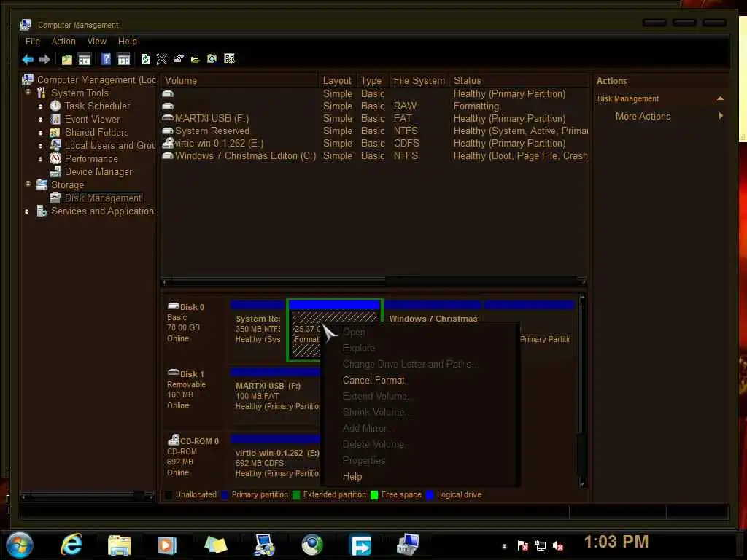The height and width of the screenshot is (560, 747).
Task: Select the MARTXI USB (F:) partition on Disk 1
Action: click(x=276, y=396)
